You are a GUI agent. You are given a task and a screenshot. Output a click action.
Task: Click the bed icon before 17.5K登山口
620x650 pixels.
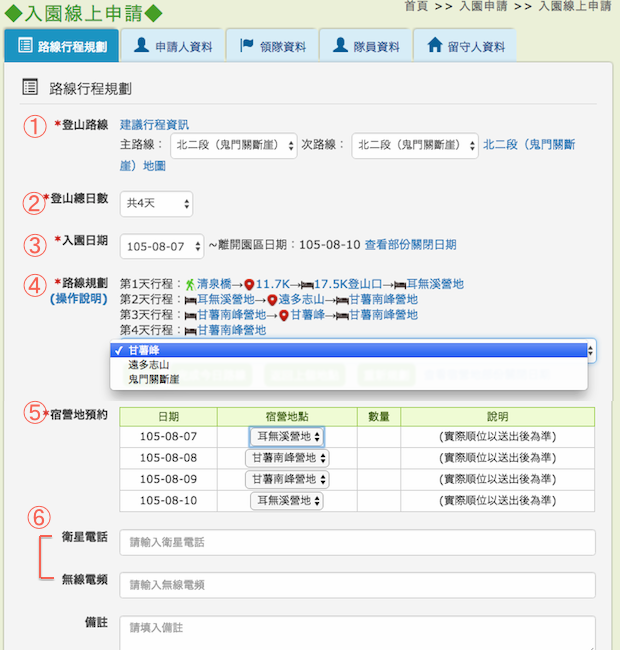(307, 284)
